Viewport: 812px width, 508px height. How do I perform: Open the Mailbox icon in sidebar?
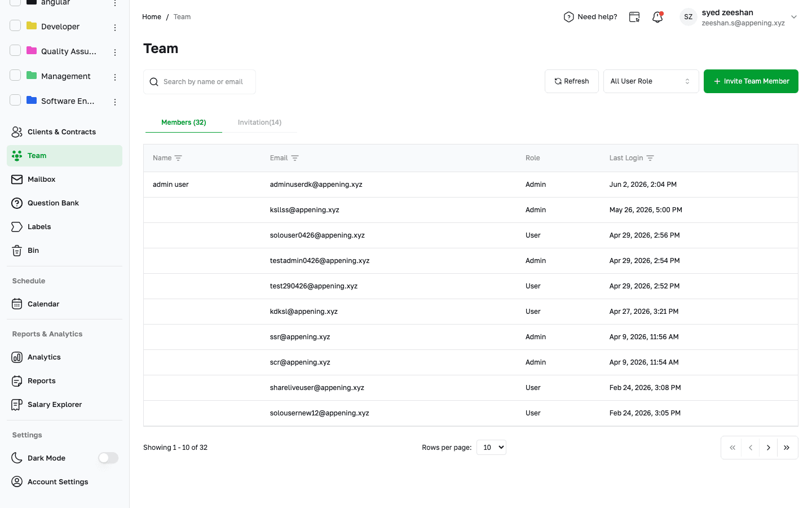17,179
